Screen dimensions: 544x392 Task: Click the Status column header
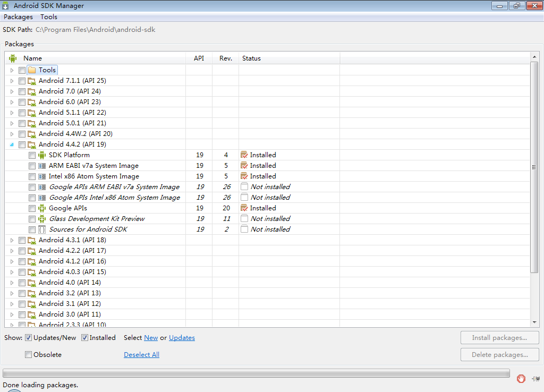[290, 58]
